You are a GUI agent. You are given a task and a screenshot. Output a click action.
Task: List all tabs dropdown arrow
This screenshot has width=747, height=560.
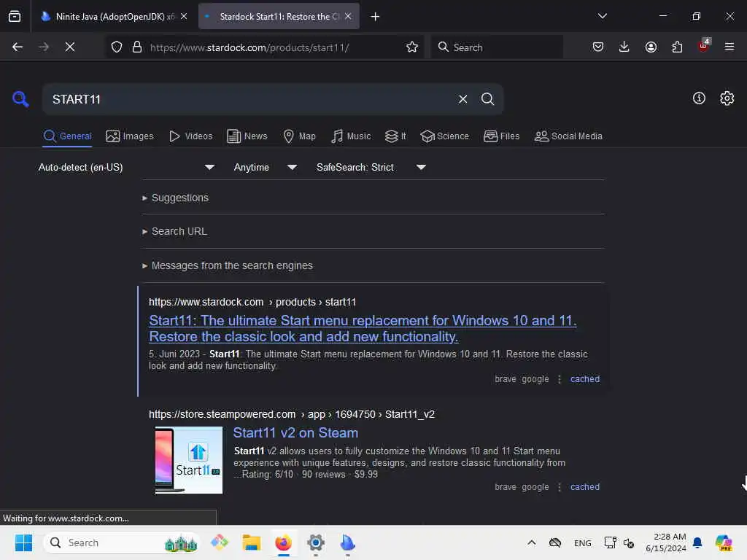pyautogui.click(x=602, y=16)
